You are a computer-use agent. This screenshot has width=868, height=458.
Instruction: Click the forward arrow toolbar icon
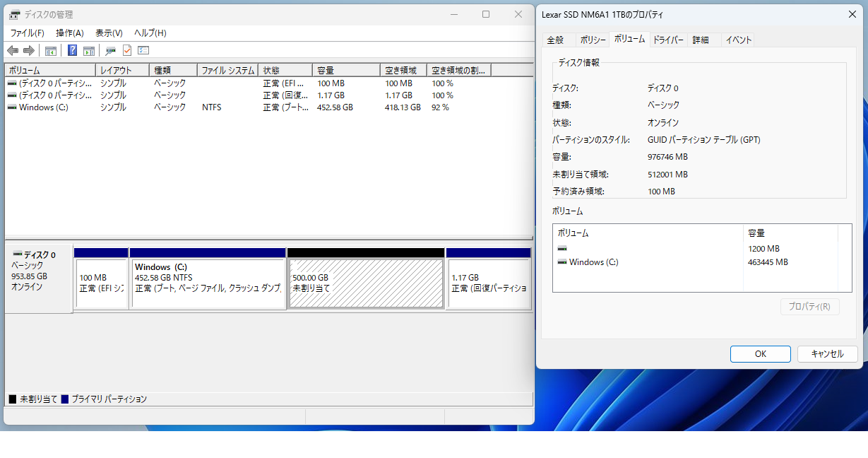click(29, 50)
